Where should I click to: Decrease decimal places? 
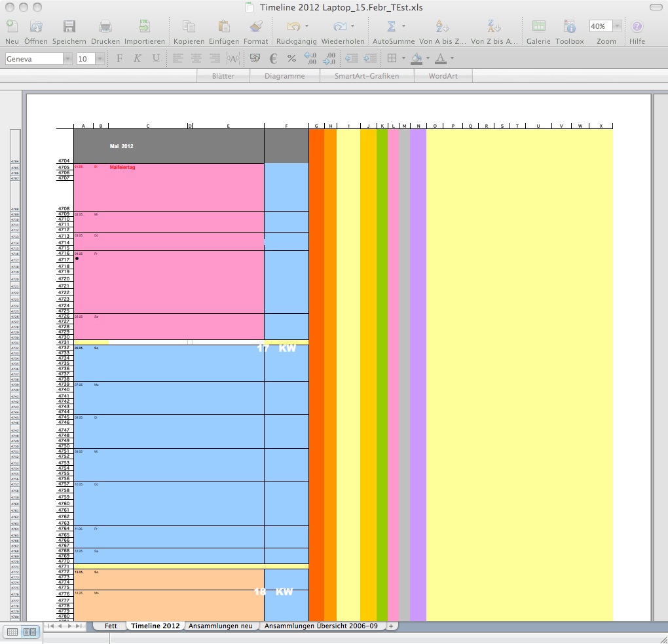coord(329,58)
